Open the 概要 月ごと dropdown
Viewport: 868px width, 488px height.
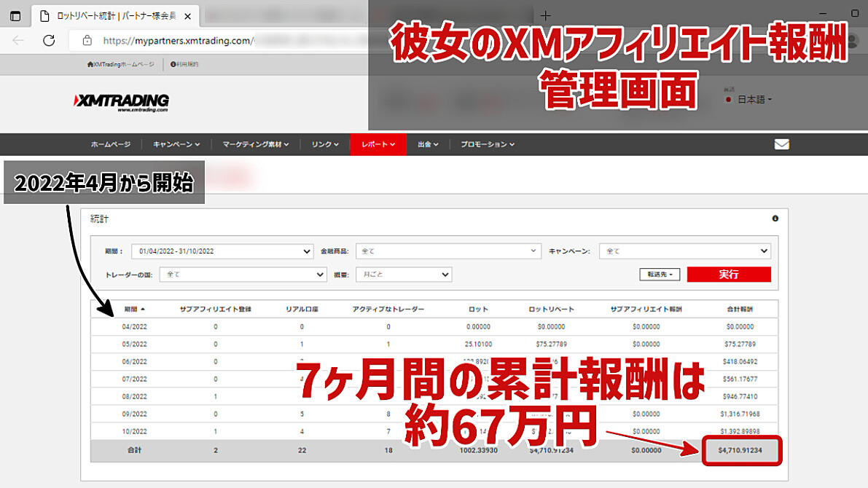click(x=404, y=275)
